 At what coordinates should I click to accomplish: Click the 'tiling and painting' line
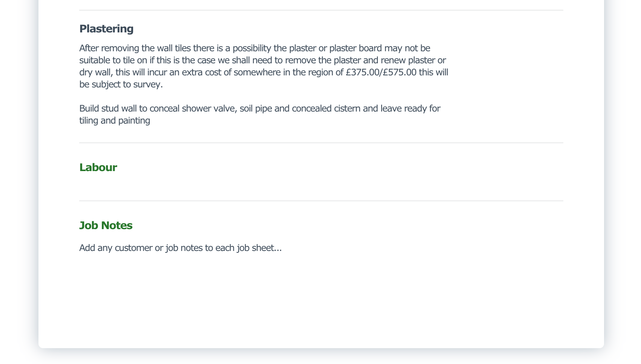(115, 121)
